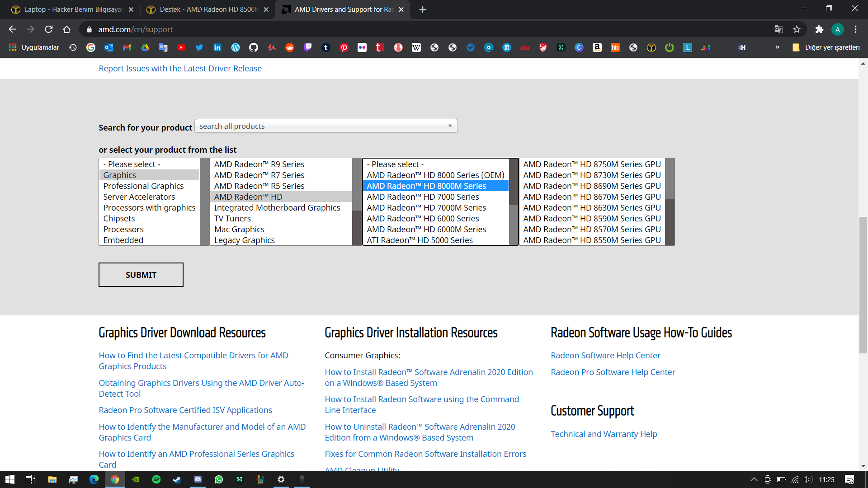868x488 pixels.
Task: Open the Twitch bookmark icon
Action: point(308,47)
